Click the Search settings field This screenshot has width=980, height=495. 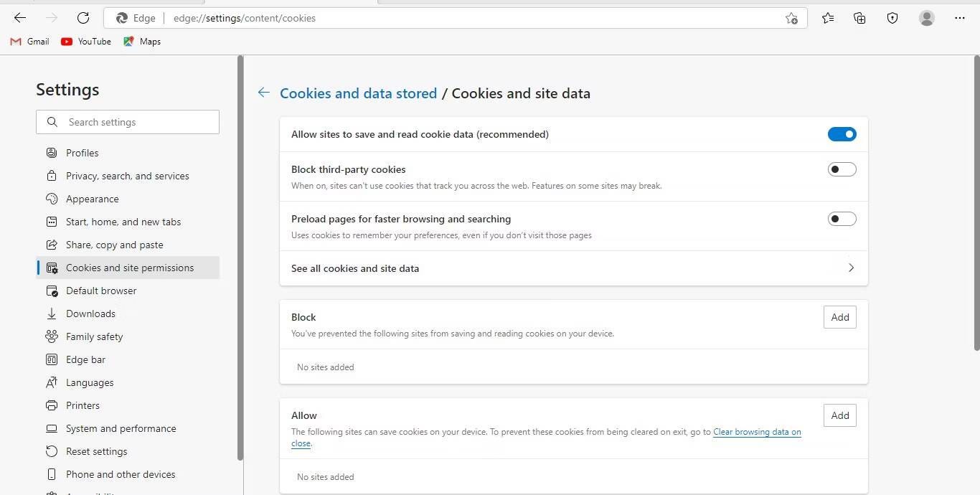127,121
